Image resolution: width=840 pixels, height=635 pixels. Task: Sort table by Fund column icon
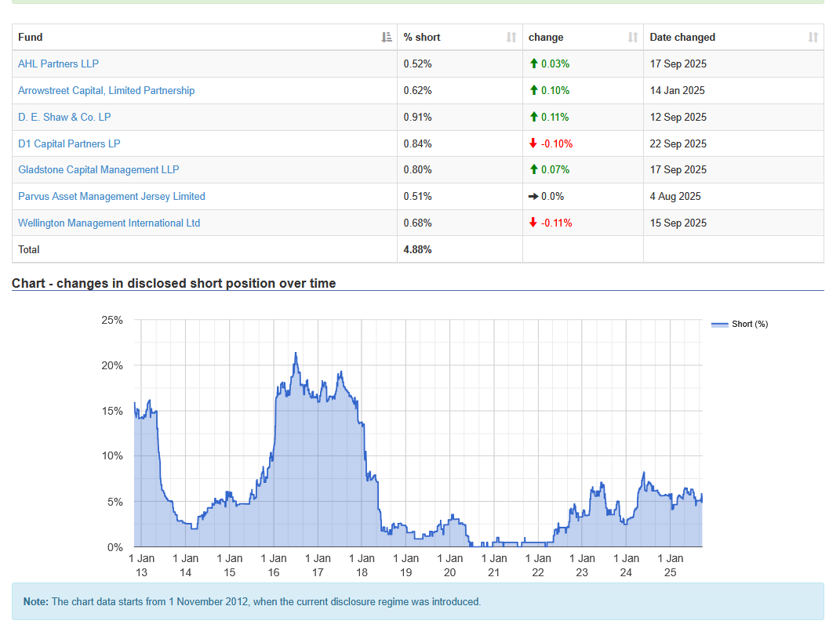tap(386, 37)
